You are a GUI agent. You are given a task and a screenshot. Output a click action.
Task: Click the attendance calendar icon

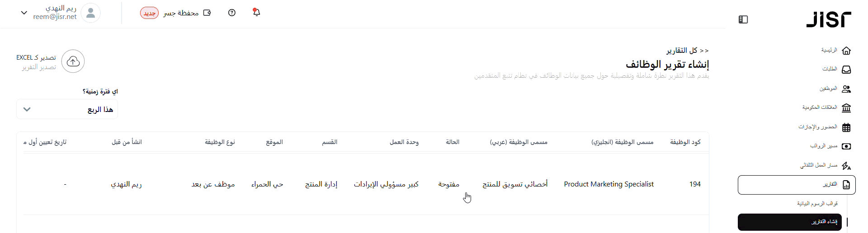[x=846, y=127]
